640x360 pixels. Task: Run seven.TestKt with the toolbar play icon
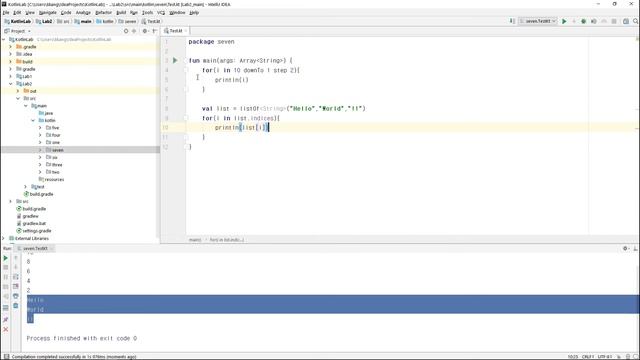tap(564, 21)
